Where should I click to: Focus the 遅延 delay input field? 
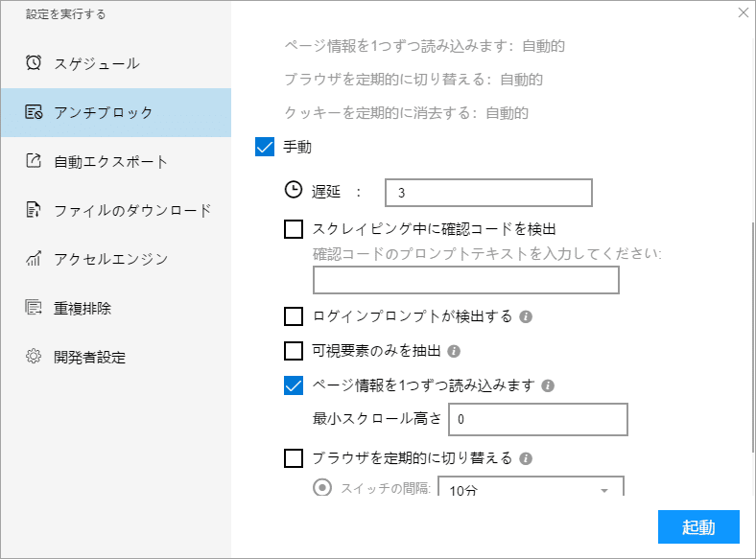(x=488, y=193)
